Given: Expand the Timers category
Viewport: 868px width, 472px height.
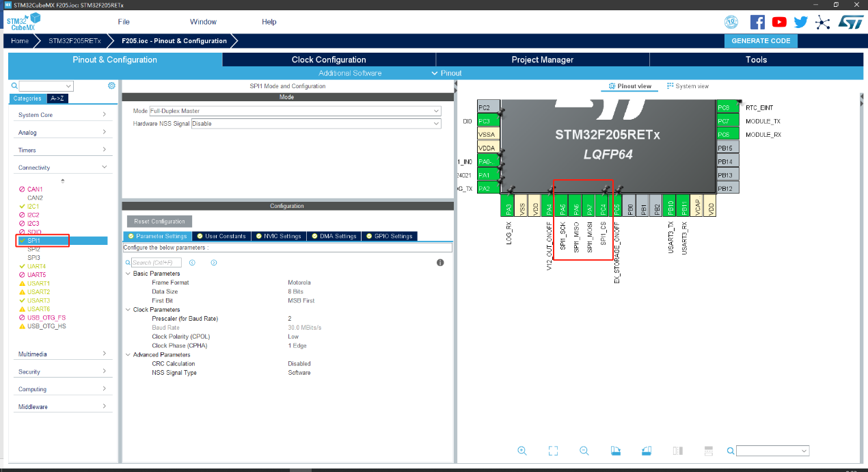Looking at the screenshot, I should (104, 149).
